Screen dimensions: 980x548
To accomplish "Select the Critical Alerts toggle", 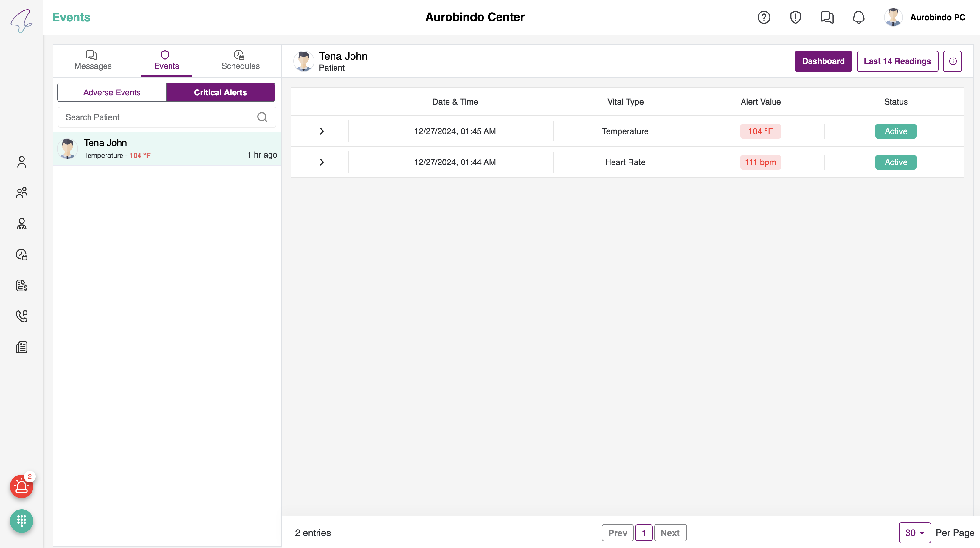I will click(x=220, y=92).
